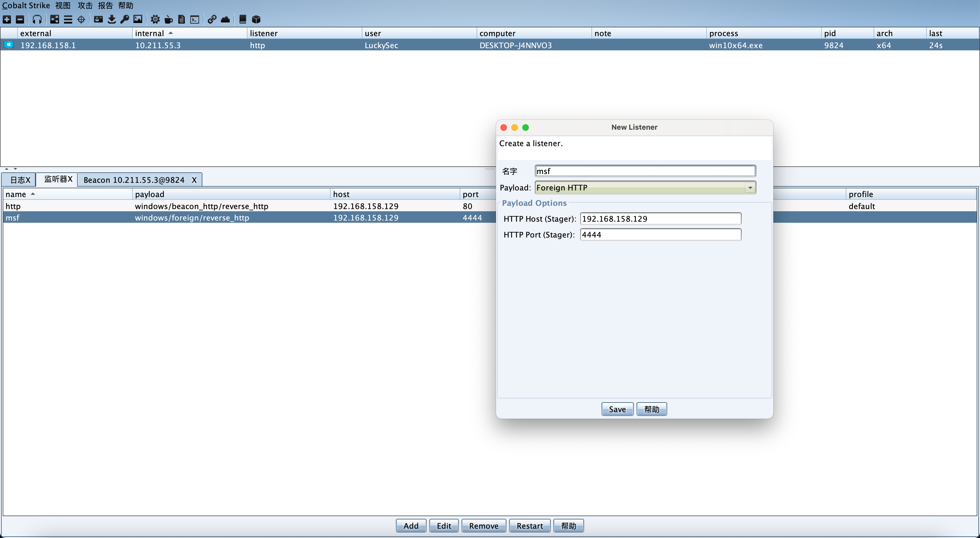Expand the Payload dropdown showing Foreign HTTP
Image resolution: width=980 pixels, height=538 pixels.
click(750, 188)
